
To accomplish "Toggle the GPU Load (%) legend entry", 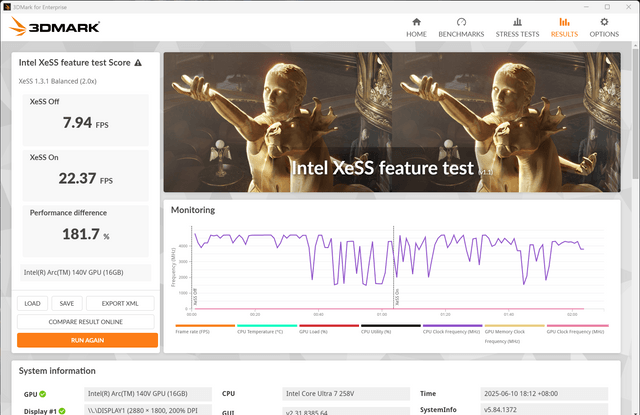I will click(329, 329).
